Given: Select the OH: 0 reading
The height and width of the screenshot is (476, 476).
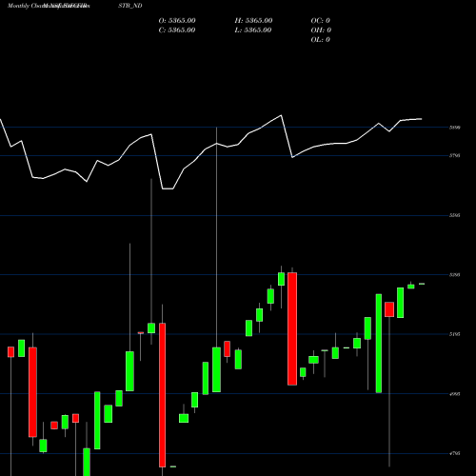Looking at the screenshot, I should click(x=321, y=30).
